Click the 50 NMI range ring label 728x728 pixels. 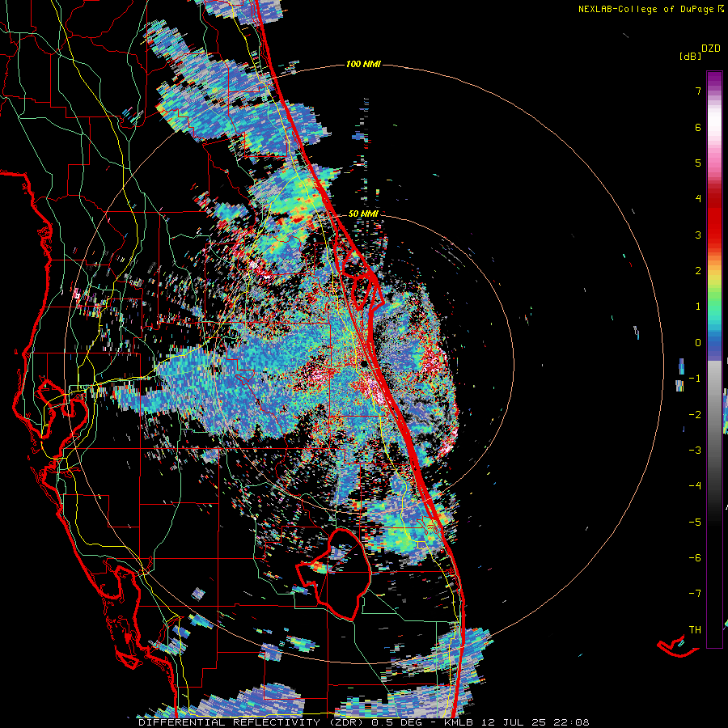click(x=363, y=214)
